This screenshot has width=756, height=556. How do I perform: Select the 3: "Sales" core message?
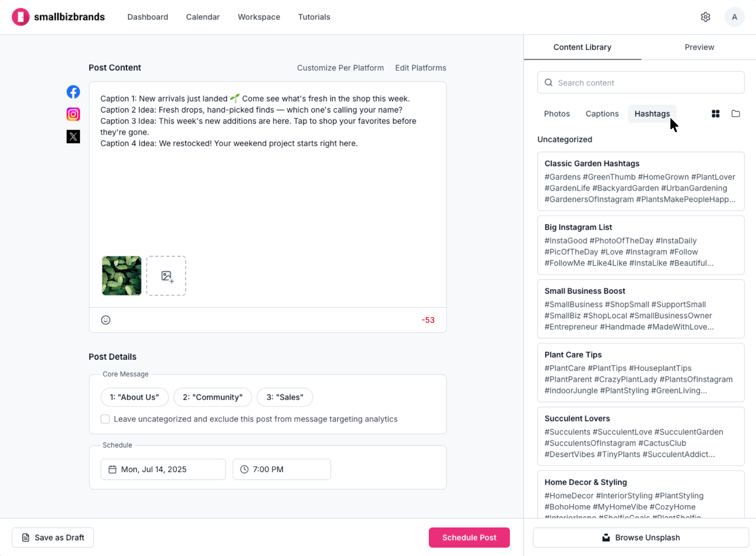click(285, 397)
